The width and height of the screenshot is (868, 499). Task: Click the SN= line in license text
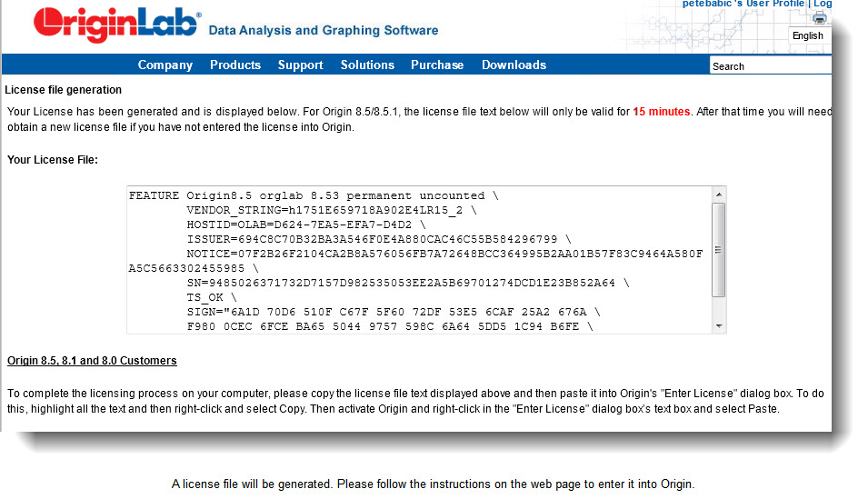coord(408,283)
